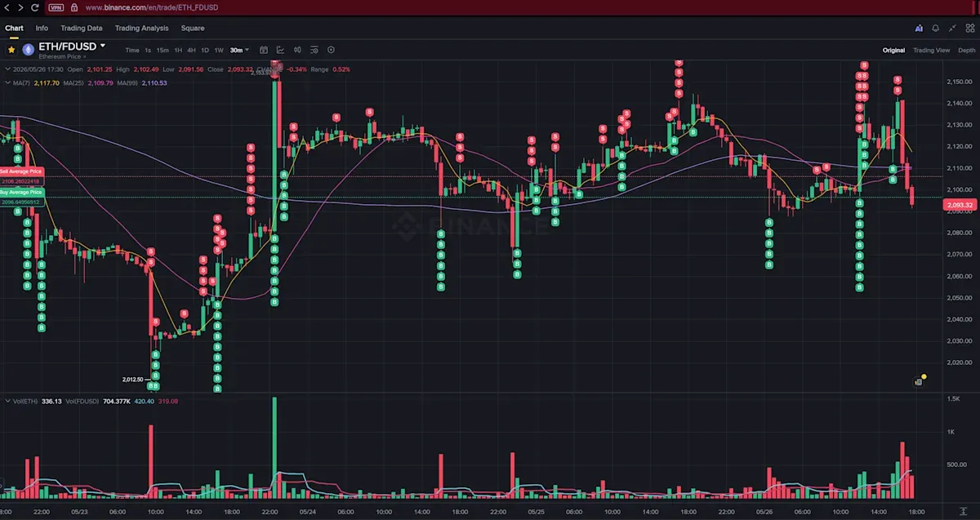
Task: Reload the Binance page
Action: click(34, 7)
